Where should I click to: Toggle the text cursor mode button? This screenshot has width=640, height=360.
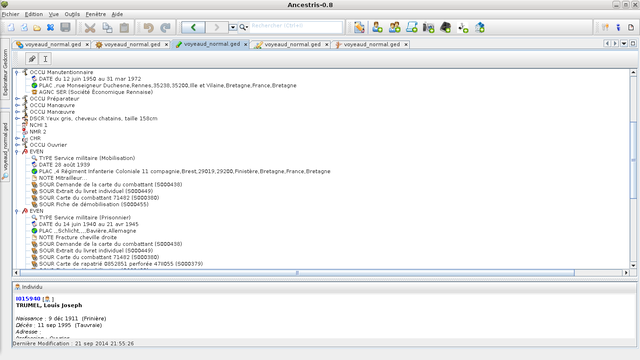(45, 59)
